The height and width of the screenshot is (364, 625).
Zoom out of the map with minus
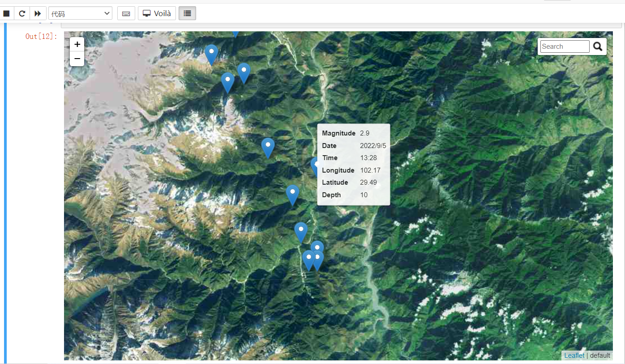point(77,59)
